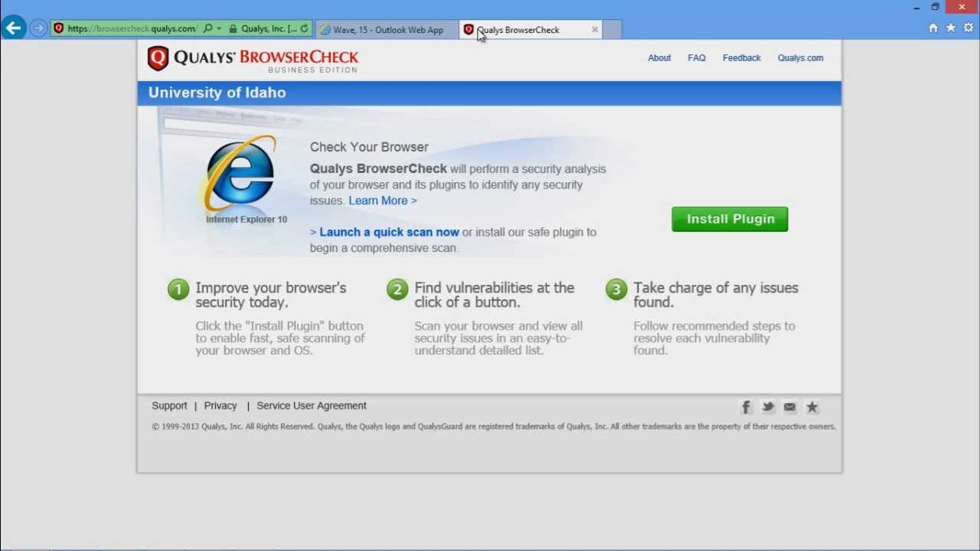980x551 pixels.
Task: Click the Learn More link
Action: [383, 201]
